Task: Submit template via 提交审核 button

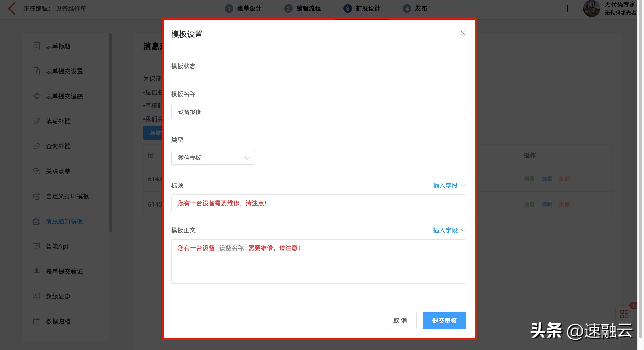Action: [x=444, y=320]
